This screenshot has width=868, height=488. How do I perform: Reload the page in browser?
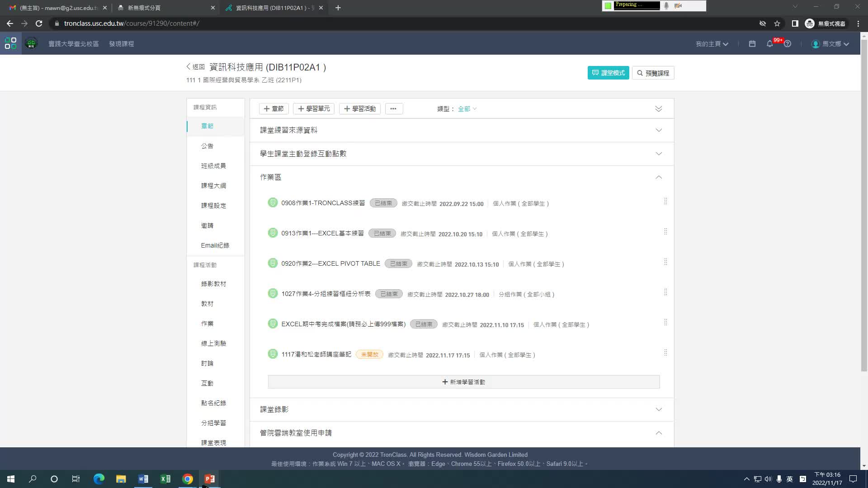[x=39, y=23]
